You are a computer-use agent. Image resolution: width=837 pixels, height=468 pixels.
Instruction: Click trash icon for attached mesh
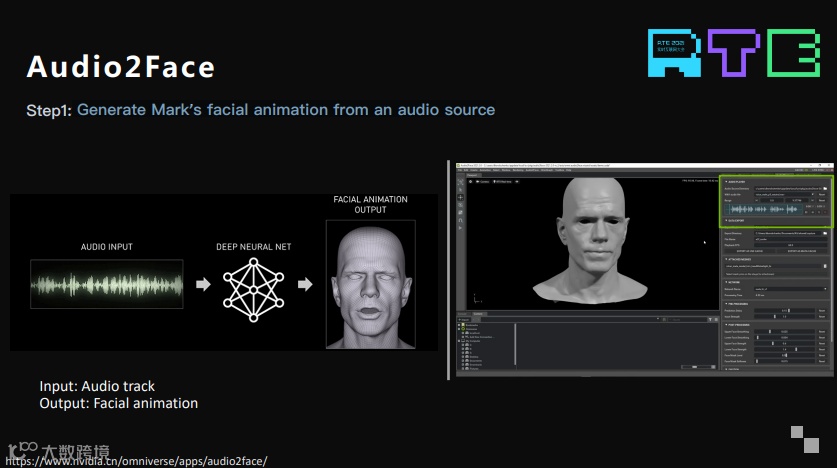pos(825,266)
